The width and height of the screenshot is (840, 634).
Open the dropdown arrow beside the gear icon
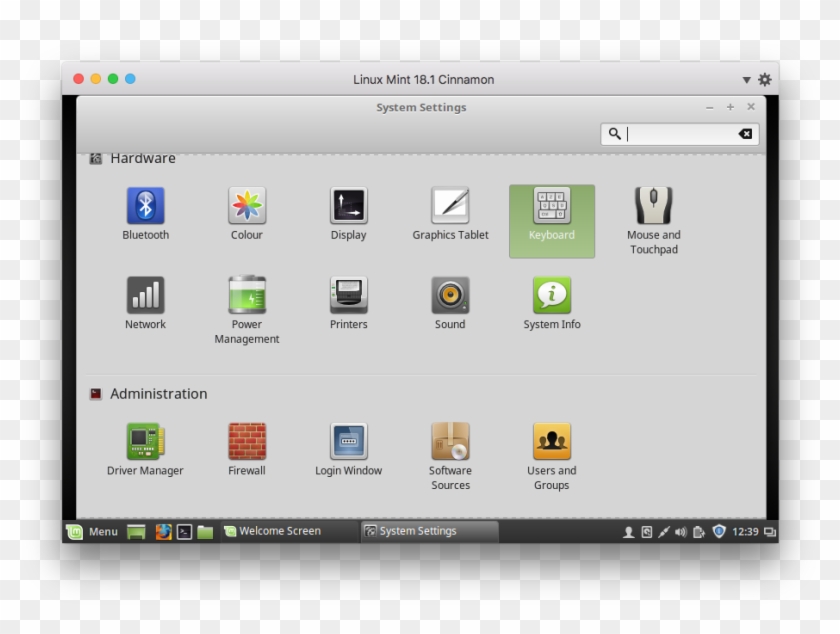pyautogui.click(x=746, y=79)
